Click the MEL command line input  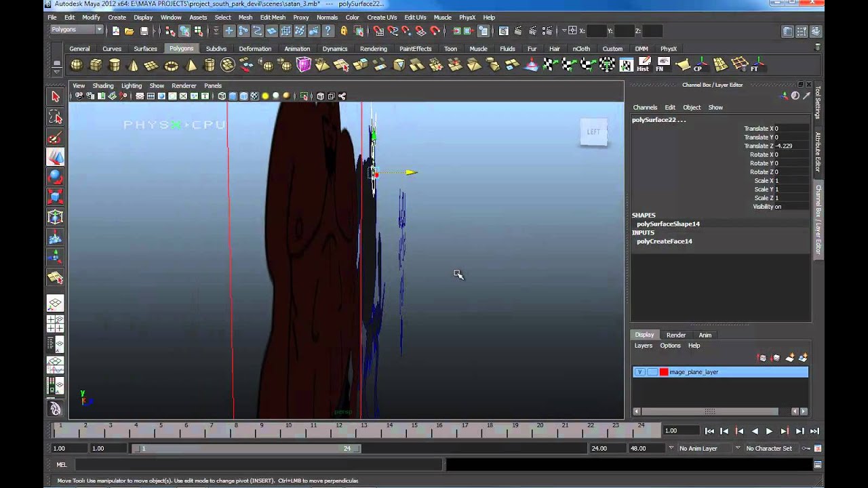pos(258,465)
